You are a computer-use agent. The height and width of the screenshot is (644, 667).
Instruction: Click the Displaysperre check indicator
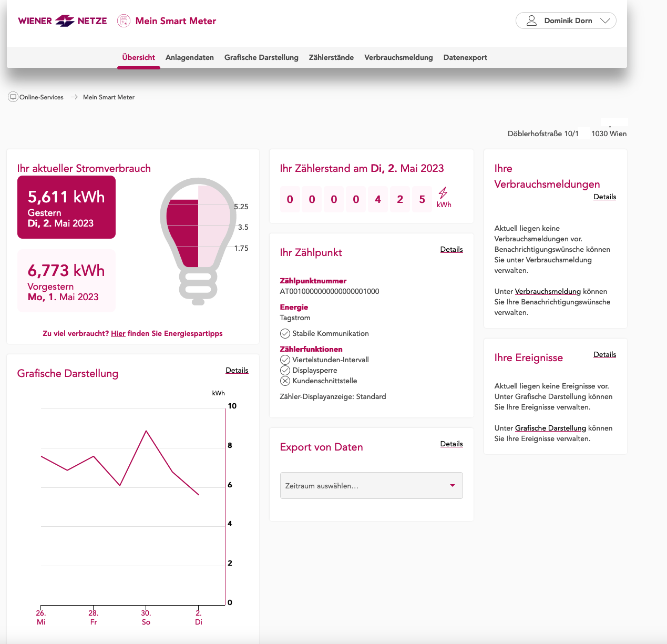pyautogui.click(x=285, y=370)
